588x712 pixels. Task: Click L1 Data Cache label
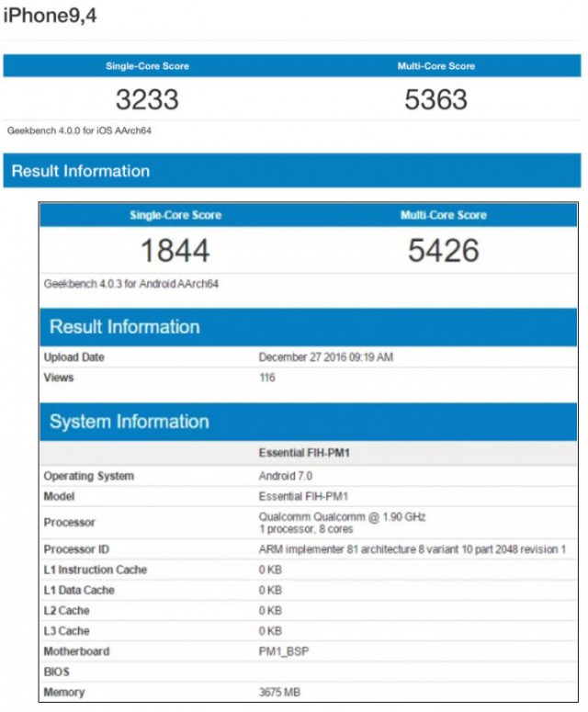(x=79, y=591)
